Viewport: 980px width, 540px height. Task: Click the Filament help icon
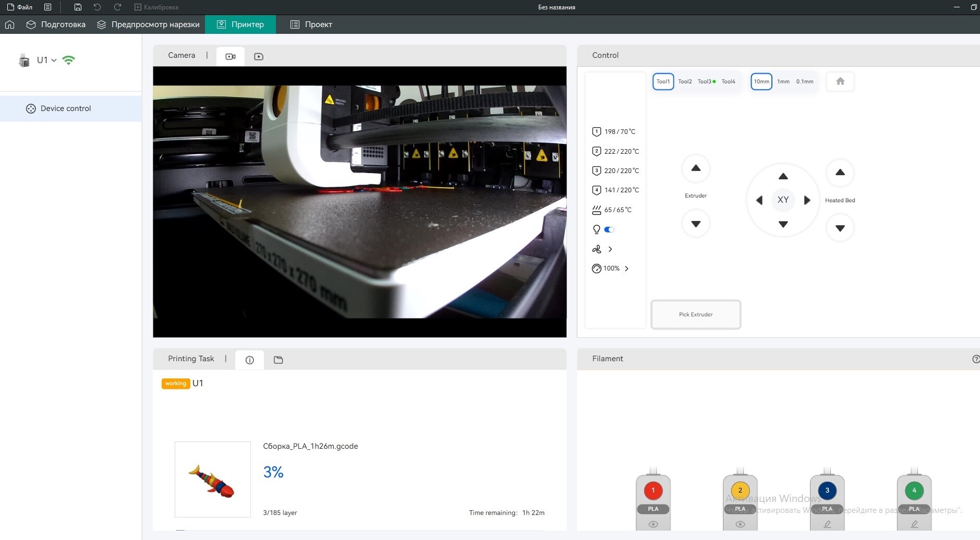(x=975, y=359)
